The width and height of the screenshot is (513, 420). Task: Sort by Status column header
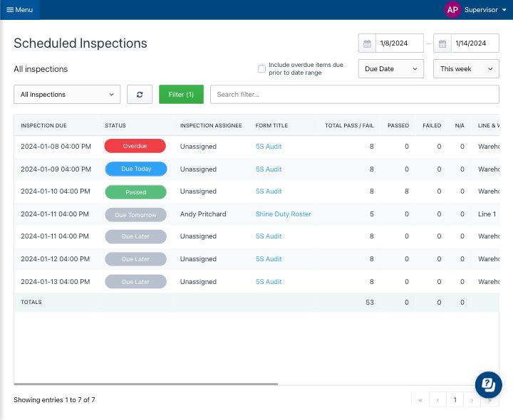115,125
